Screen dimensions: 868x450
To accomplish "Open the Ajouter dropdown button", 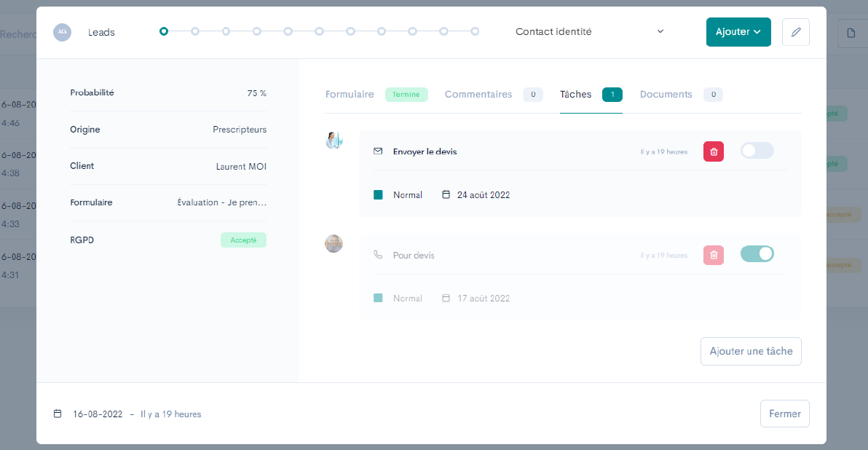I will point(738,32).
